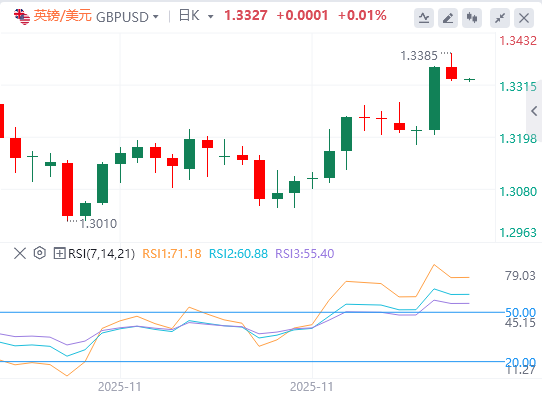The width and height of the screenshot is (542, 399).
Task: Close the chart panel with X
Action: pos(524,18)
